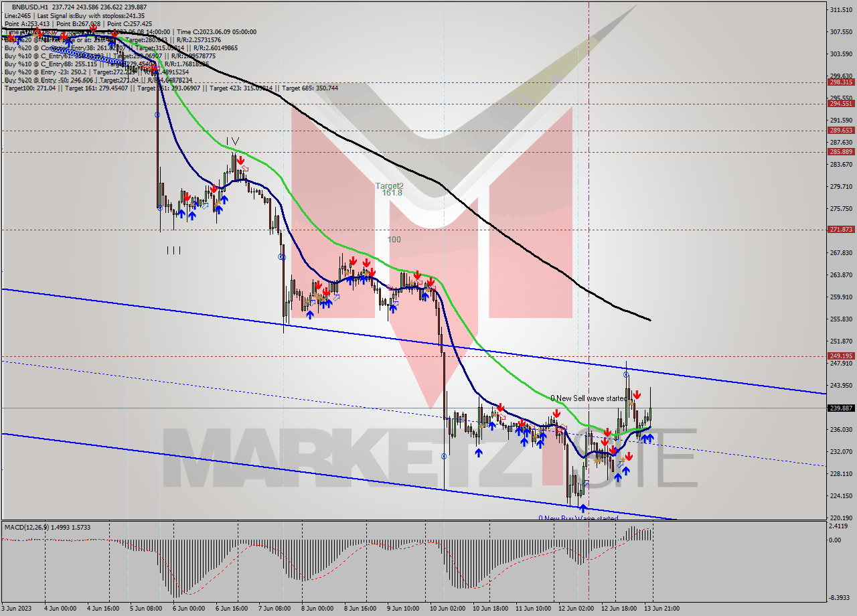Click the '5 Jun 08:00' time axis label
The height and width of the screenshot is (616, 857).
[145, 609]
